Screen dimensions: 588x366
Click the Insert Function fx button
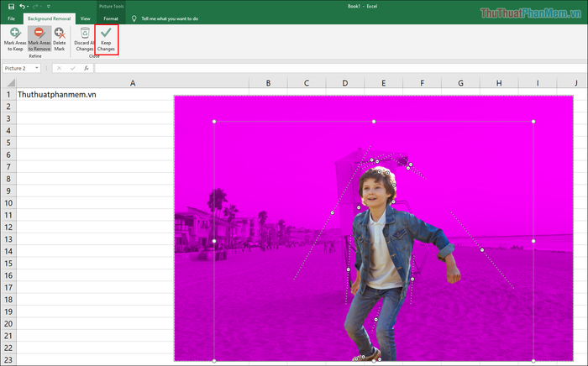pos(87,68)
